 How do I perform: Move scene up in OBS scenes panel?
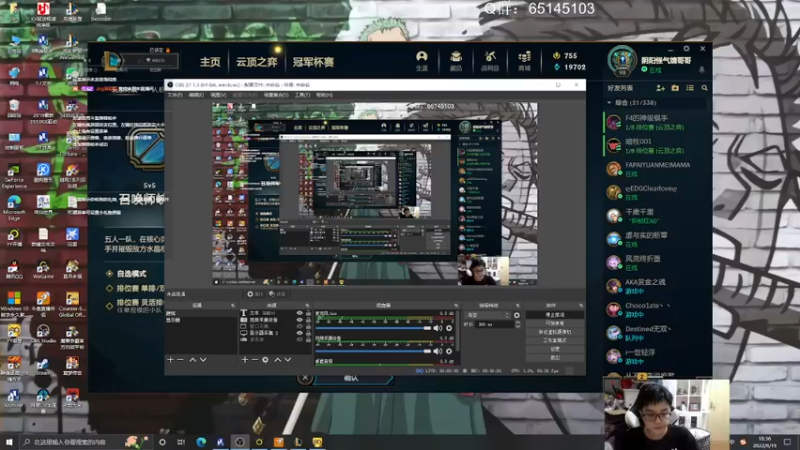(192, 360)
